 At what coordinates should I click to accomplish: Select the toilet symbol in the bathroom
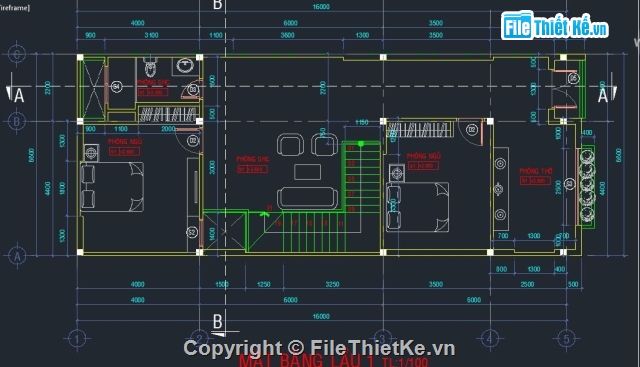(x=151, y=67)
